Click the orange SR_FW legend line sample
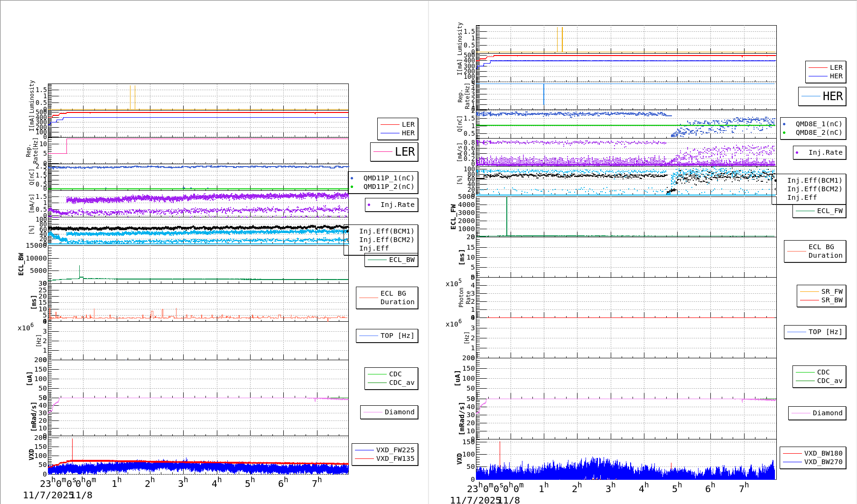Viewport: 857px width, 504px height. (x=809, y=292)
